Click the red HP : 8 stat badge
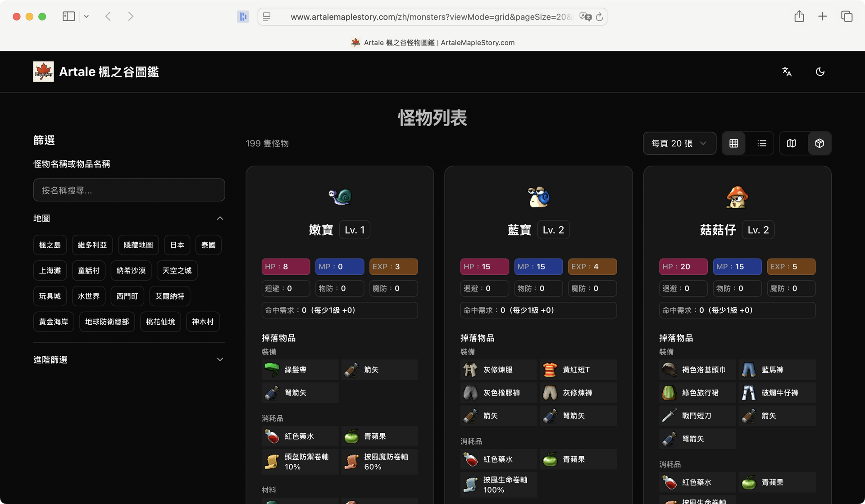 pos(286,267)
